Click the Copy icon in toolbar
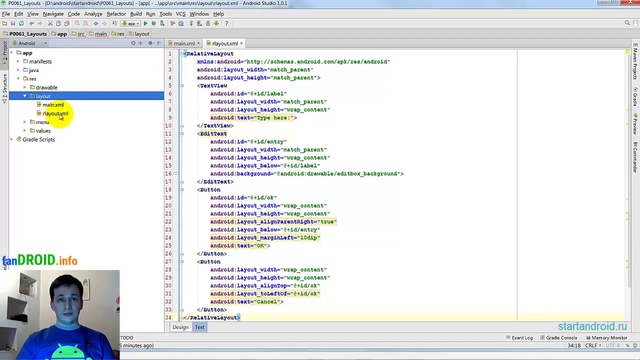 (x=58, y=24)
